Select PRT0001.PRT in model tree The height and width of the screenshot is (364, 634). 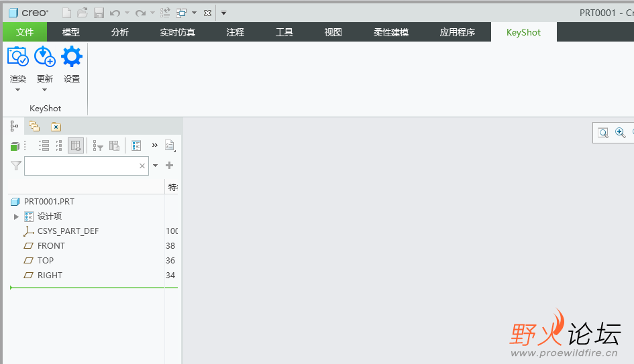pos(49,201)
